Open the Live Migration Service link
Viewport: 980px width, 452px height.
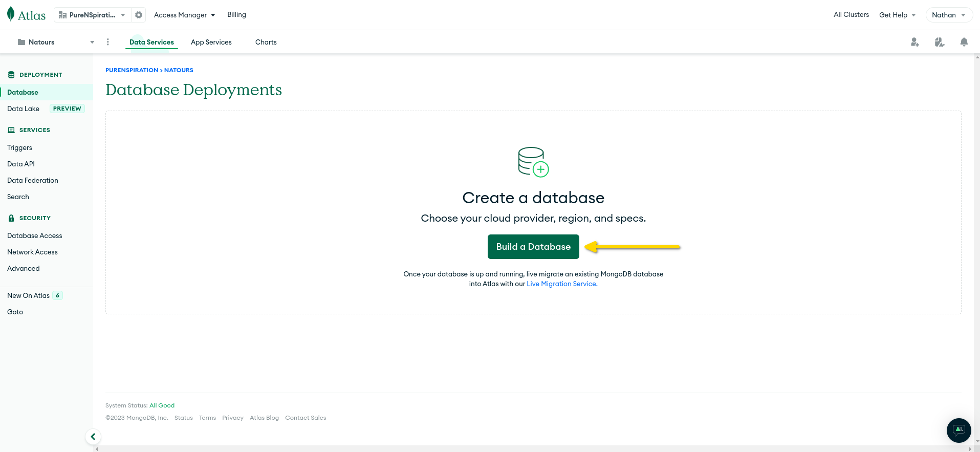[x=561, y=284]
